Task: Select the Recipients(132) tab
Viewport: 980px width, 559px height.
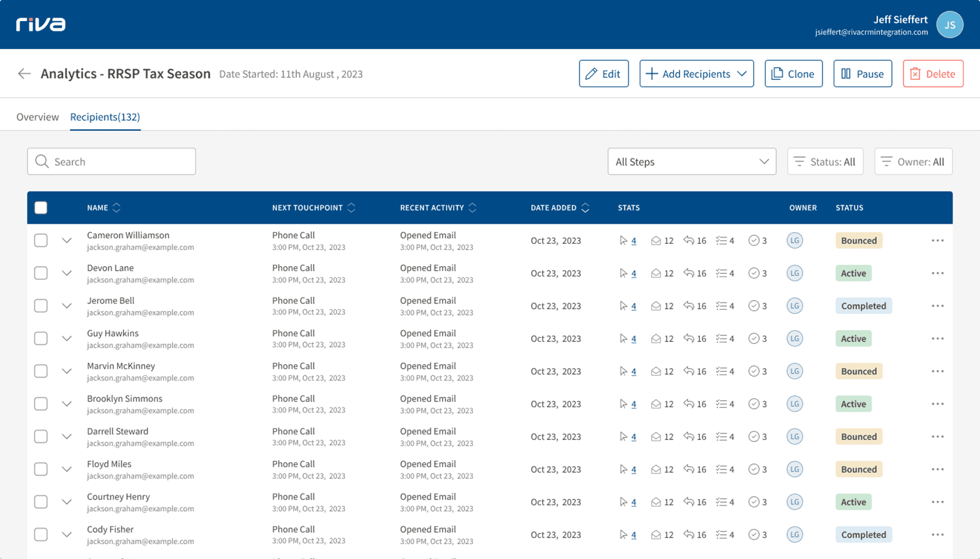Action: [x=105, y=116]
